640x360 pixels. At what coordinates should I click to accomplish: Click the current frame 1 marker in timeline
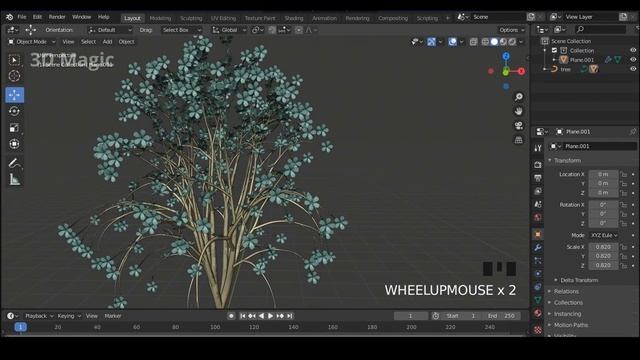20,327
